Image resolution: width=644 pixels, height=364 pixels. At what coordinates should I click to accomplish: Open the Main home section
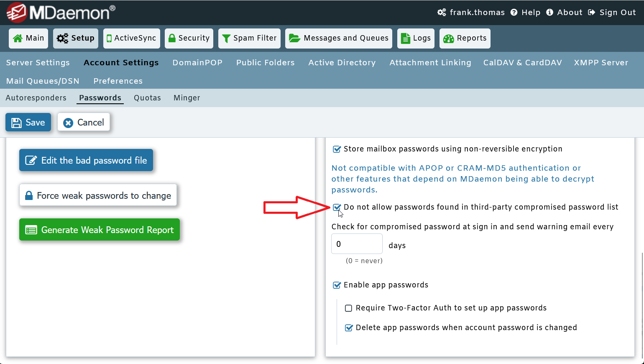click(28, 38)
